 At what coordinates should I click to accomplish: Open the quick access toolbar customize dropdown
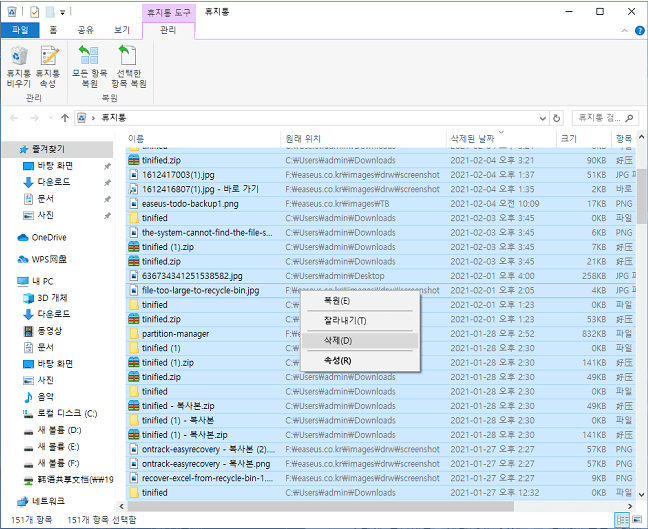pos(62,12)
